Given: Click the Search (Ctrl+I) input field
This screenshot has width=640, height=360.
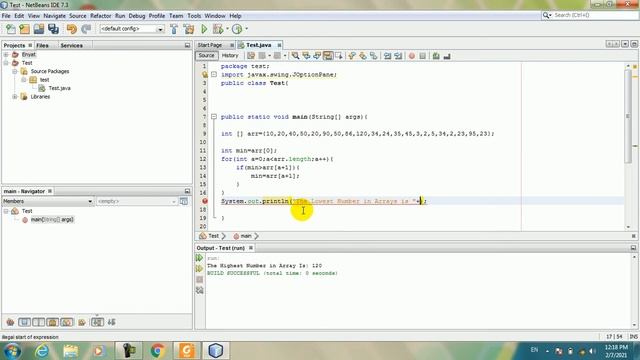Looking at the screenshot, I should [x=595, y=15].
